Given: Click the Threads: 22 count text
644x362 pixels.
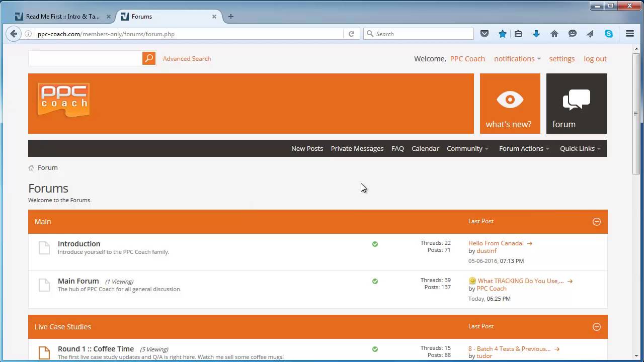Looking at the screenshot, I should (x=436, y=243).
